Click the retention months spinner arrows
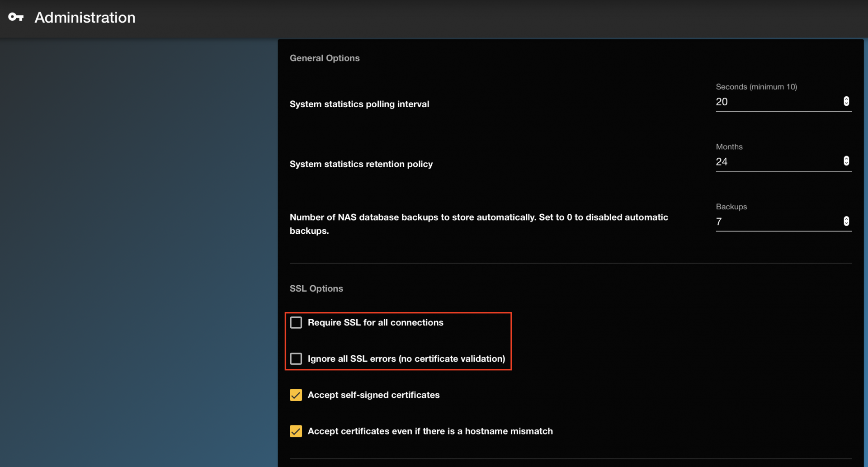The width and height of the screenshot is (868, 467). [846, 161]
